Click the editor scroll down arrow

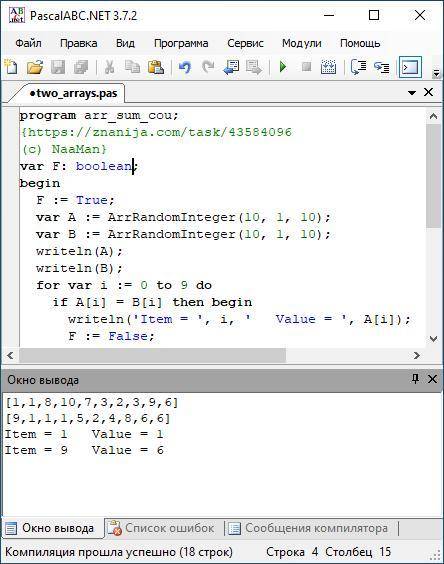(433, 338)
